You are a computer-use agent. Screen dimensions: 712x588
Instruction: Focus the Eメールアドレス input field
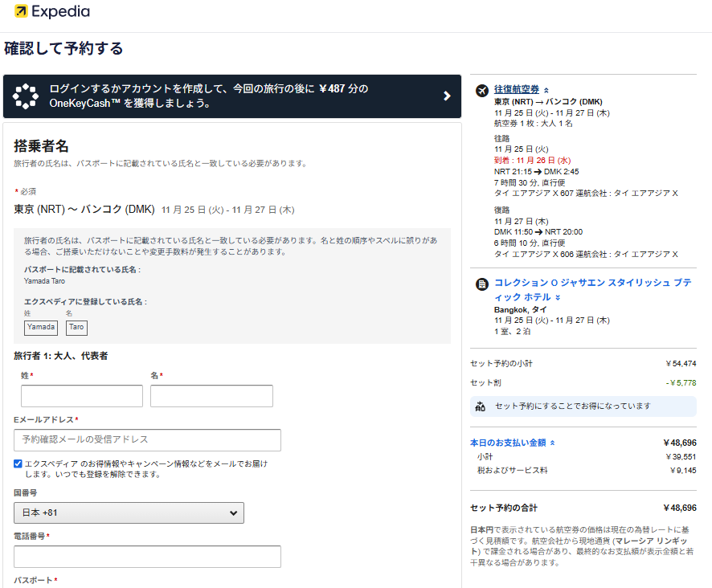coord(147,440)
